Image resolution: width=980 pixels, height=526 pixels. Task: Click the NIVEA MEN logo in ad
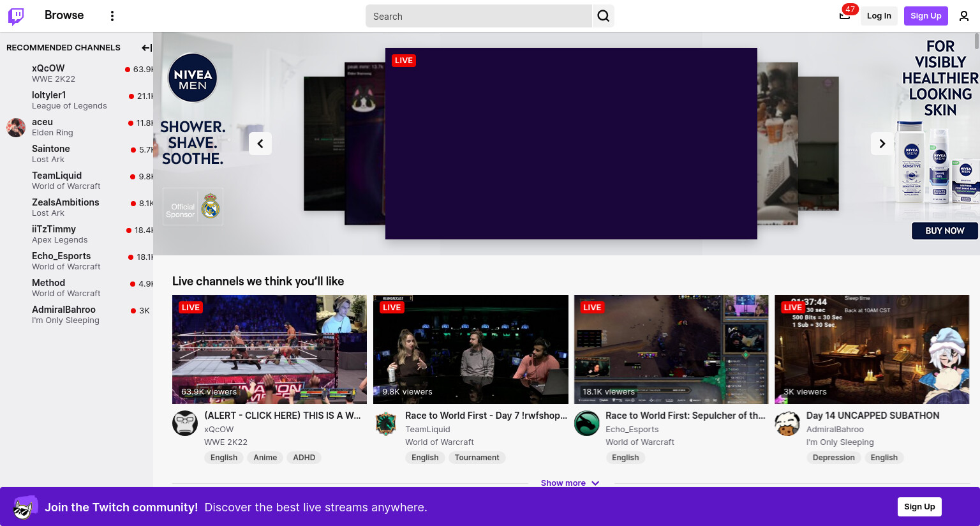tap(193, 78)
